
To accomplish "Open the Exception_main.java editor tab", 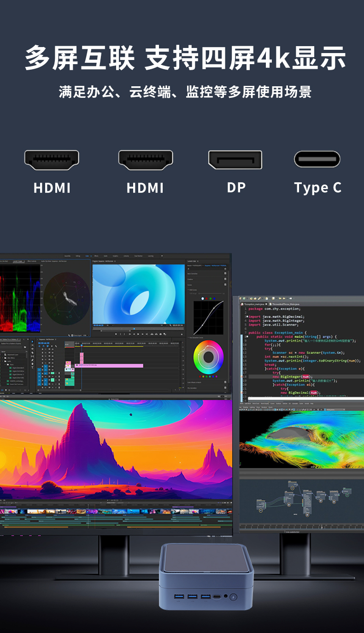I will click(x=254, y=305).
